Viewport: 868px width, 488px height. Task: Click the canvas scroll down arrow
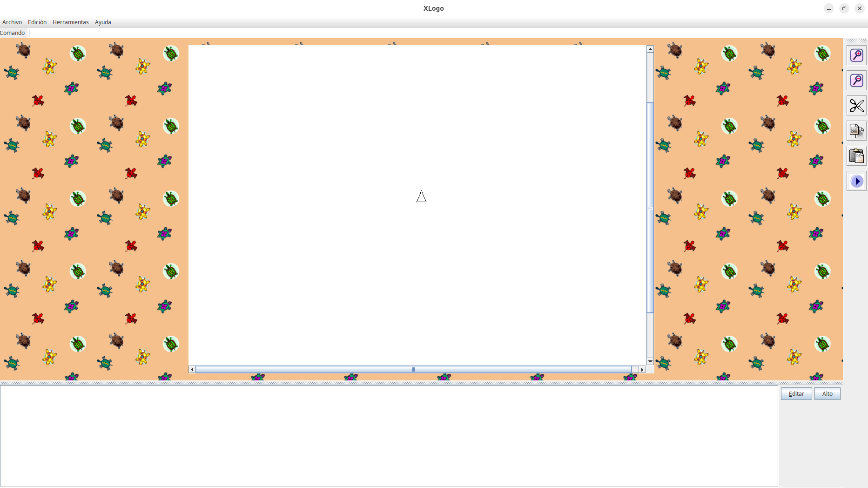(650, 361)
